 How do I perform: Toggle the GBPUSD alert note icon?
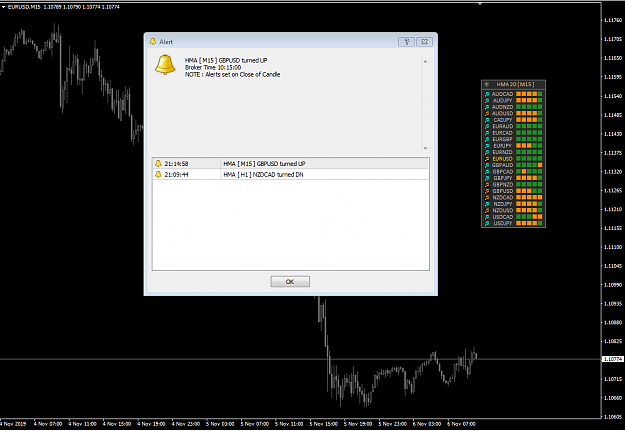[x=487, y=191]
